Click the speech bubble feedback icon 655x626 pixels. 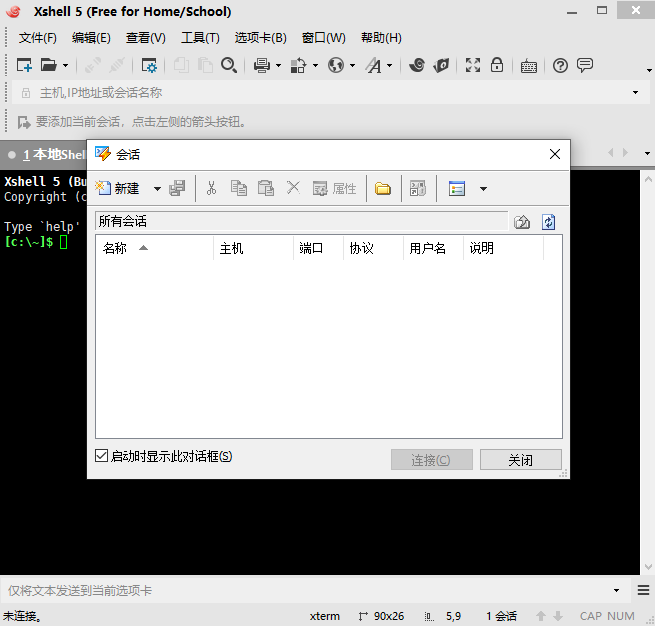click(585, 65)
